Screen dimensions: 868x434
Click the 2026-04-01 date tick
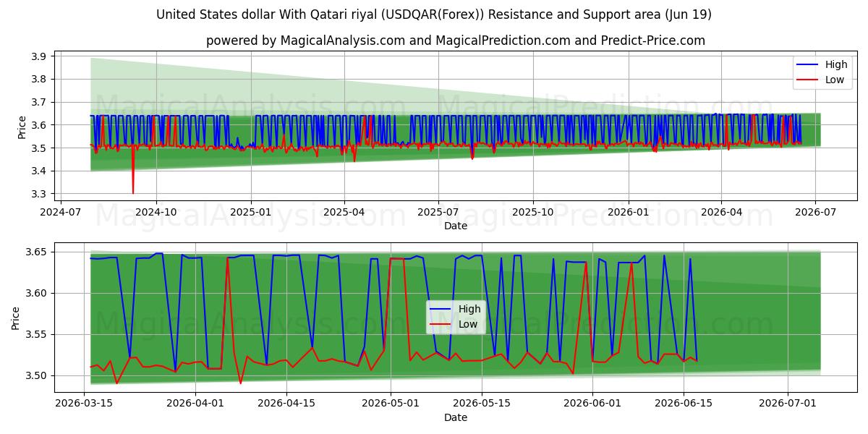point(196,404)
